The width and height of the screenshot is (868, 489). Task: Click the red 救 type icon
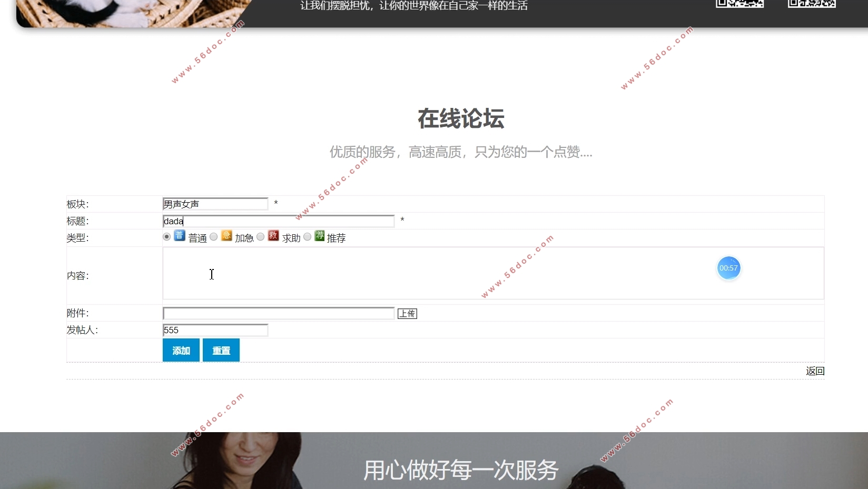click(273, 236)
